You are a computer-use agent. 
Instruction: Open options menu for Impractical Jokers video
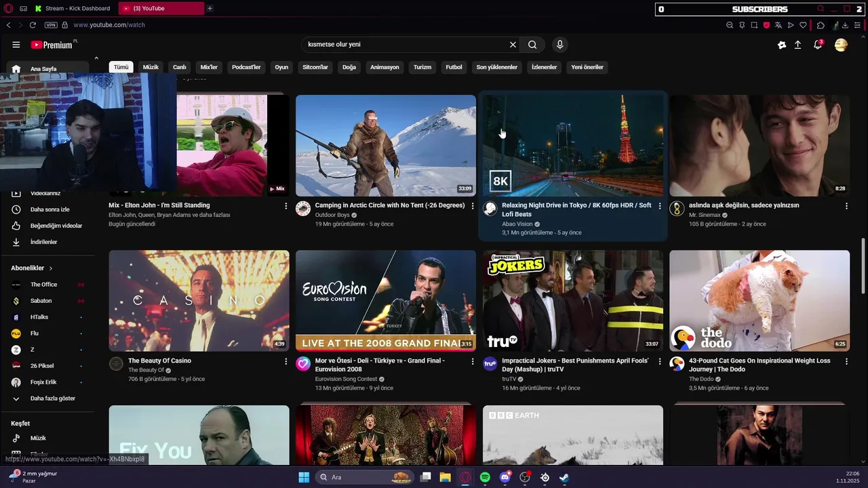660,362
